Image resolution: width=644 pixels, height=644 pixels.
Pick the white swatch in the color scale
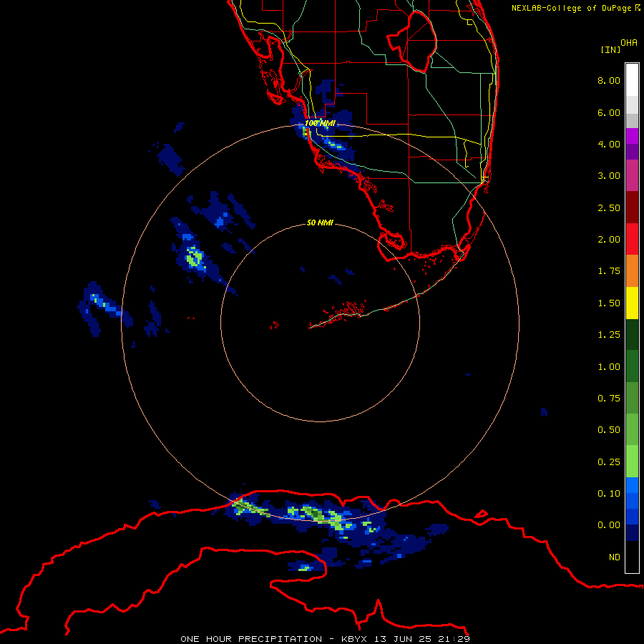pos(632,80)
